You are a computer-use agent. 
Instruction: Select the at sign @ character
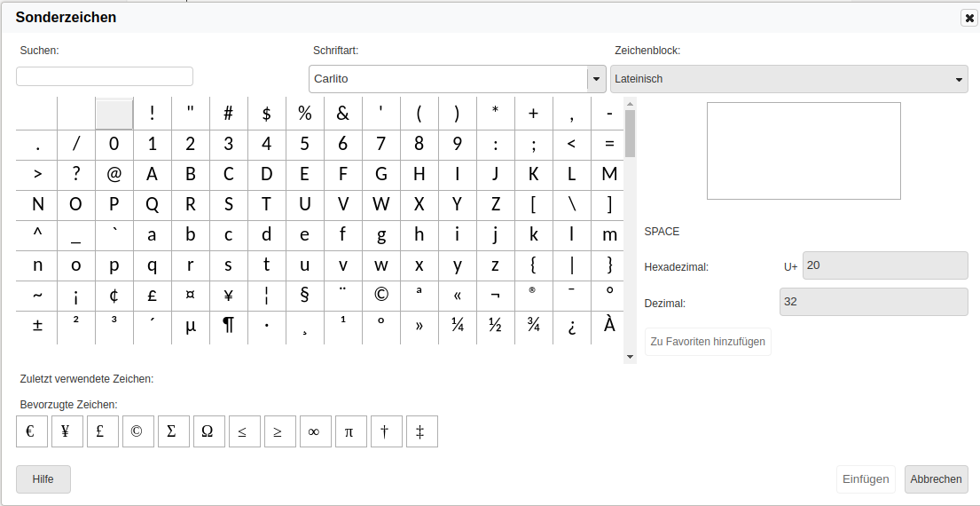click(114, 174)
